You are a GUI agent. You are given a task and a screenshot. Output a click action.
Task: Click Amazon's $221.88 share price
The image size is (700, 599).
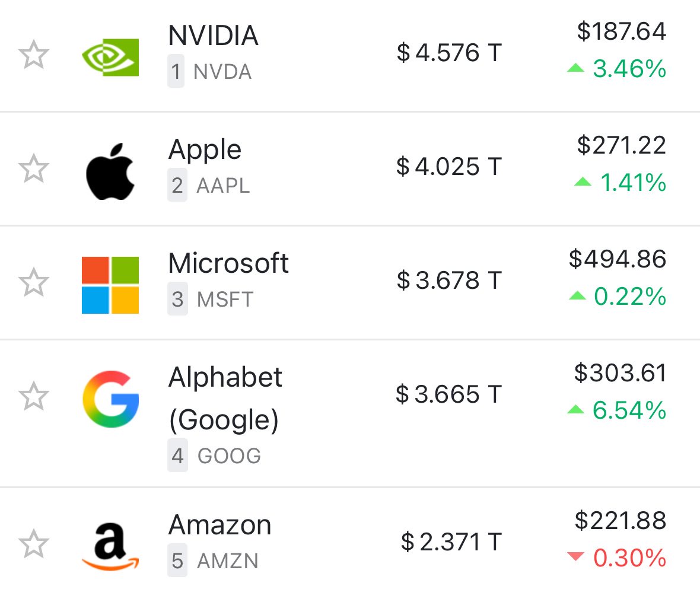coord(621,521)
